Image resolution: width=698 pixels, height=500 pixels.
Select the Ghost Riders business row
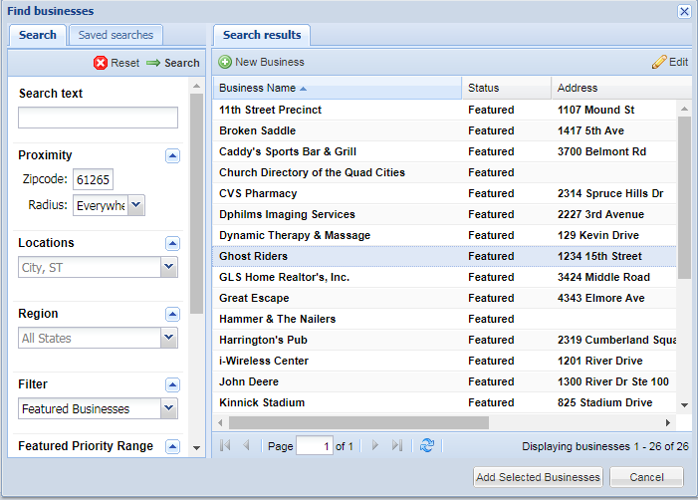253,256
